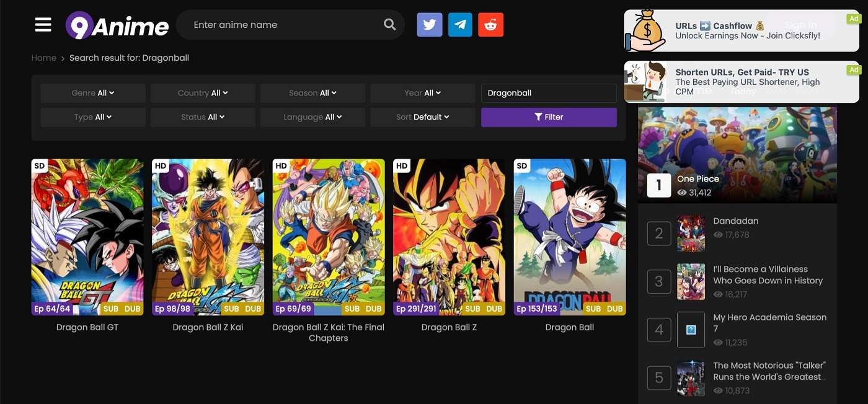Click the Telegram share icon
Viewport: 868px width, 404px height.
tap(459, 24)
